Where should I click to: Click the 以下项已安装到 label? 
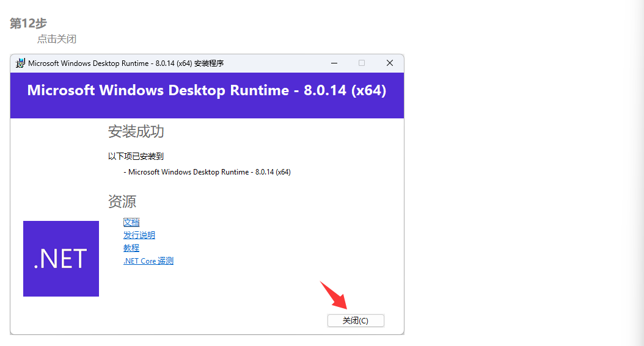(x=136, y=156)
